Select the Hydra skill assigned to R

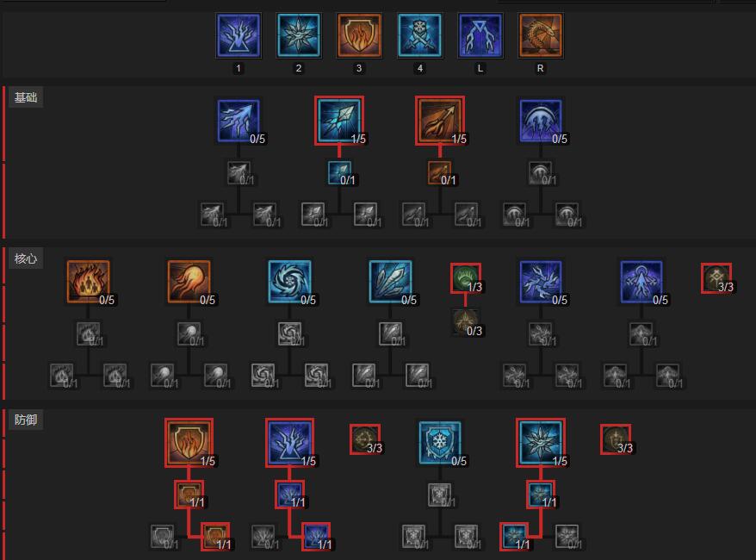pyautogui.click(x=541, y=35)
